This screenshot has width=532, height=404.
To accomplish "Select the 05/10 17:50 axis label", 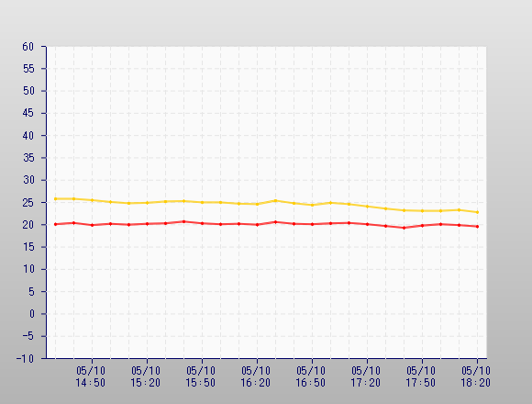I will click(420, 376).
